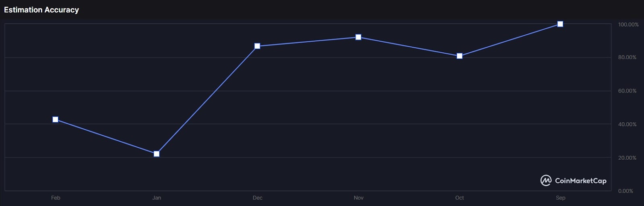Viewport: 644px width, 206px height.
Task: Click the Estimation Accuracy chart title
Action: [x=41, y=10]
